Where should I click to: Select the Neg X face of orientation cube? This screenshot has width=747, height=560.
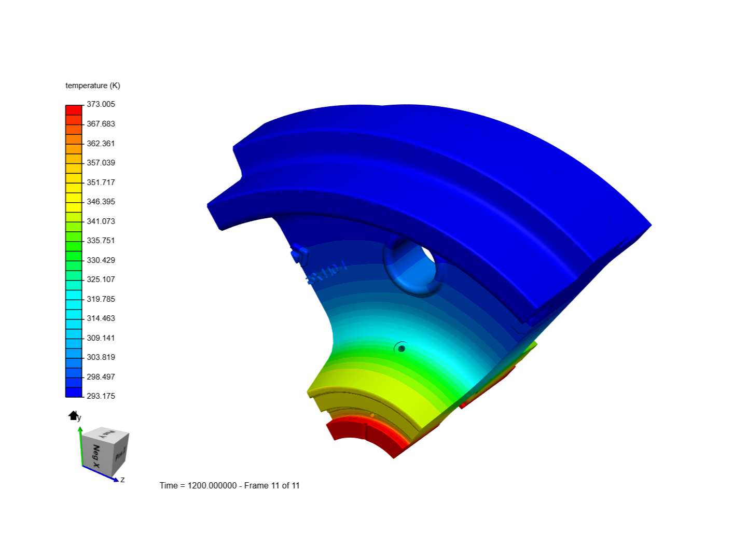point(96,457)
